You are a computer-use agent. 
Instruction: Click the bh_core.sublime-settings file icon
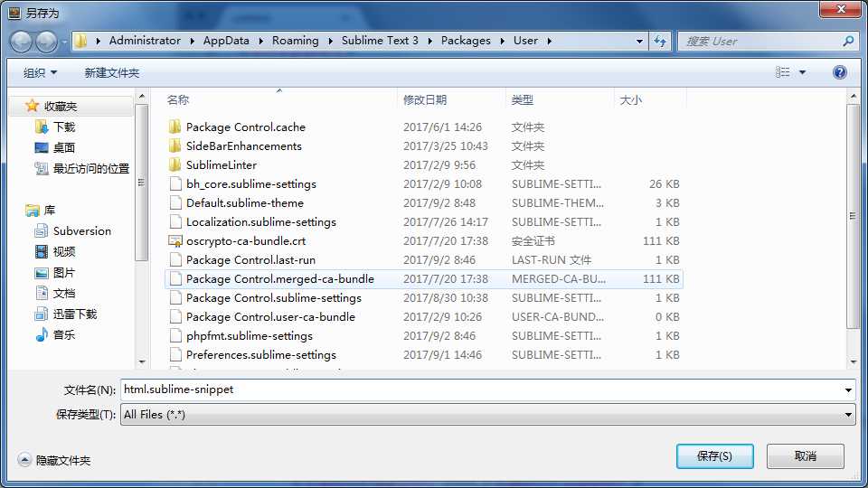click(175, 183)
